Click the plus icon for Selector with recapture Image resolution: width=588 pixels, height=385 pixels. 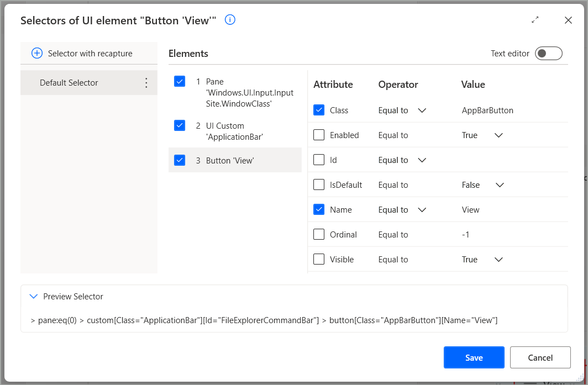click(37, 54)
